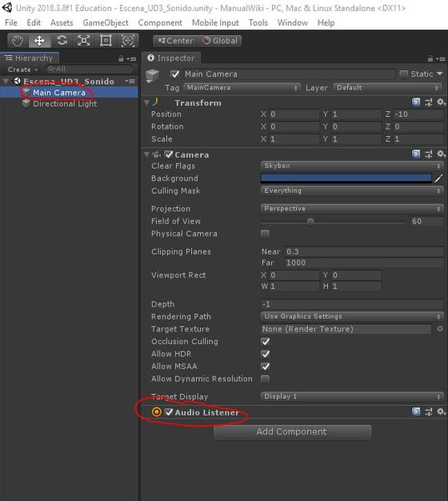Toggle the Global rotation button
Image resolution: width=448 pixels, height=501 pixels.
(220, 41)
